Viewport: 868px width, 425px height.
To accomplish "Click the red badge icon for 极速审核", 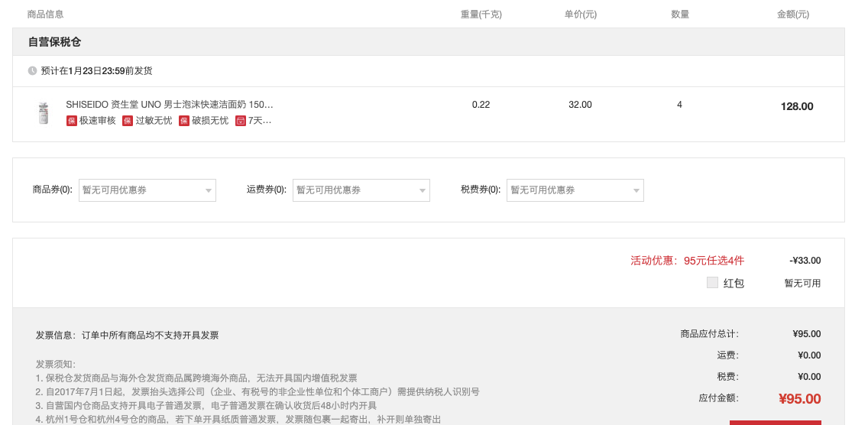I will coord(71,121).
